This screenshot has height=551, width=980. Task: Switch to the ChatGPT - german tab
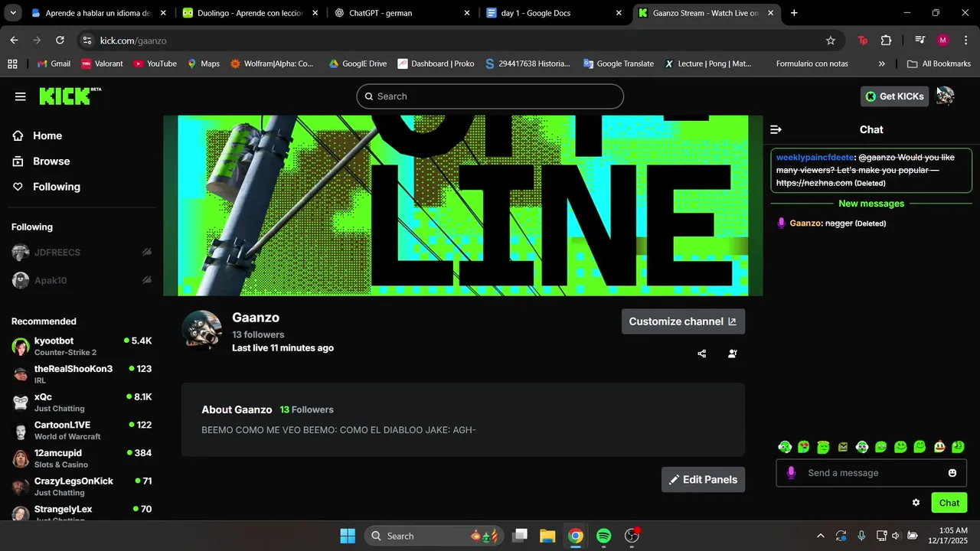coord(401,13)
